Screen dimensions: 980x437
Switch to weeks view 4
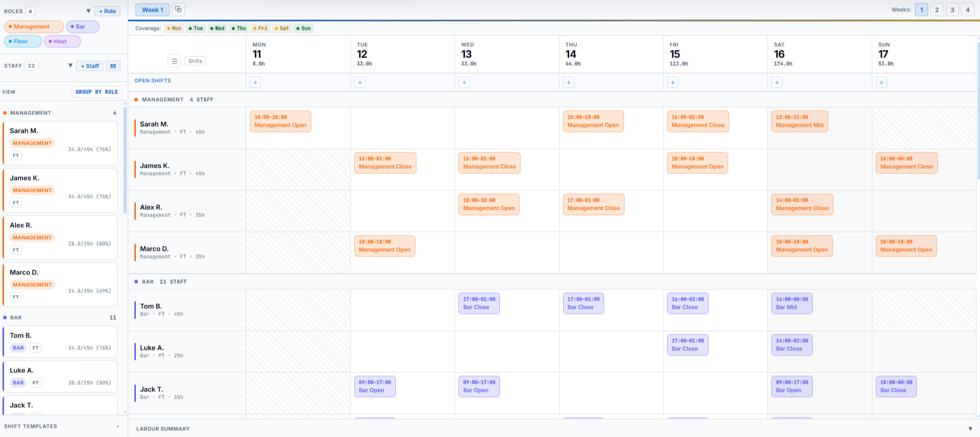968,10
